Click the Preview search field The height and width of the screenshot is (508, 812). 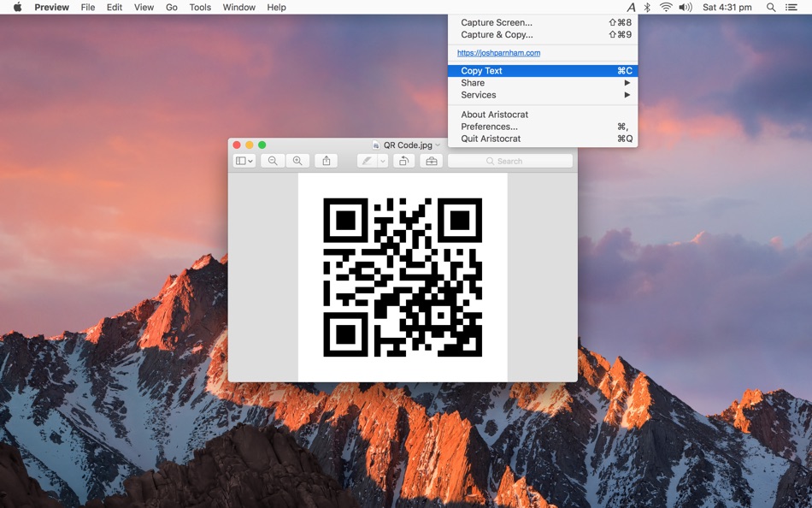[x=510, y=162]
